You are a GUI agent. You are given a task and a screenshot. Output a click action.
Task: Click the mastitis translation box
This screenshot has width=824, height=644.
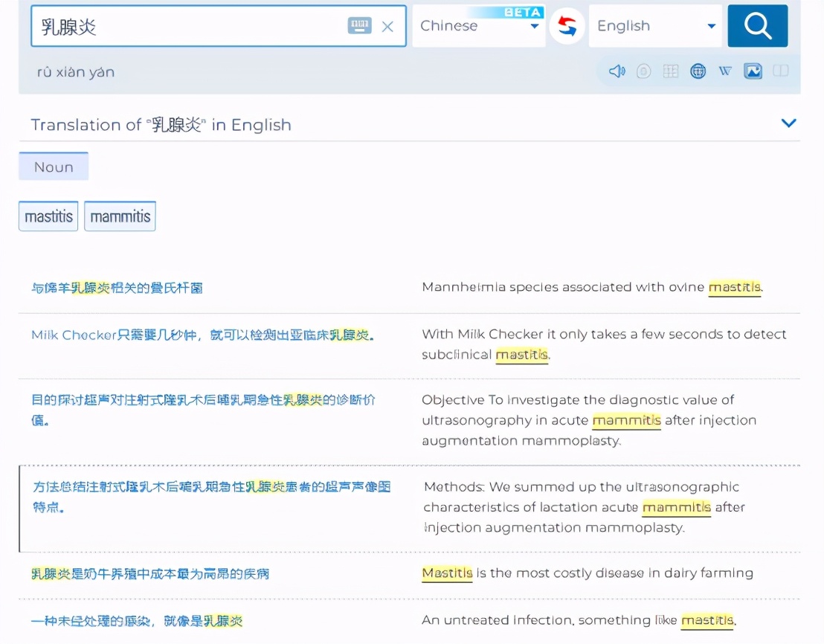pos(48,216)
